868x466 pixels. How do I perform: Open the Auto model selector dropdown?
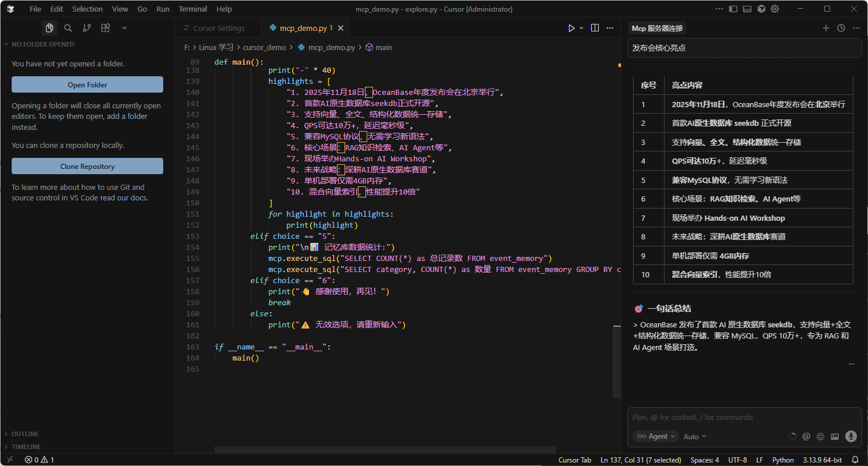[x=694, y=436]
